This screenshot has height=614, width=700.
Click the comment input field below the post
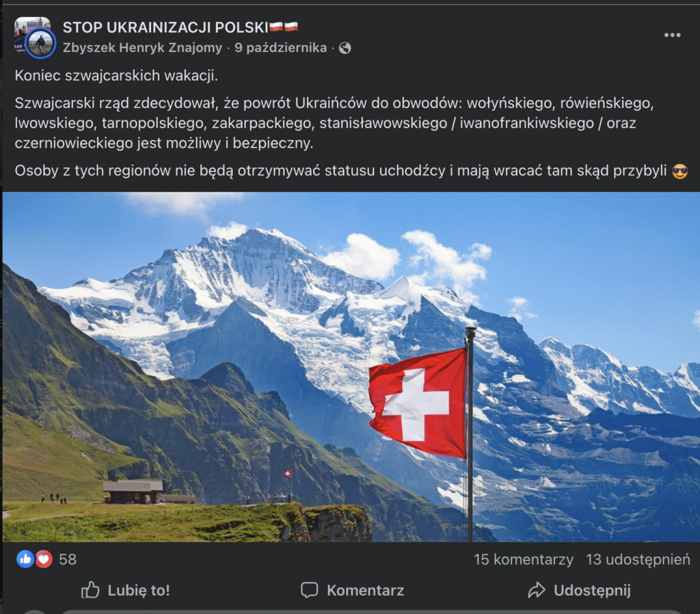[371, 612]
